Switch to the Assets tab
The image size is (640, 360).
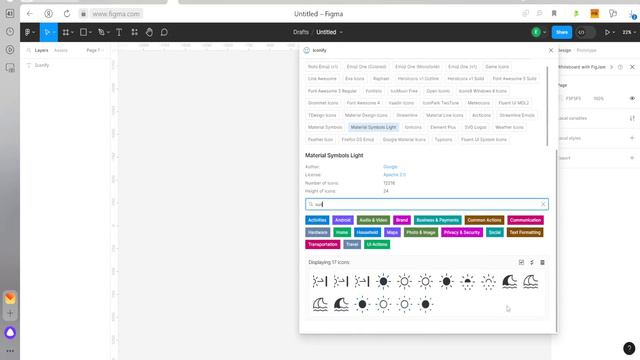click(x=61, y=50)
